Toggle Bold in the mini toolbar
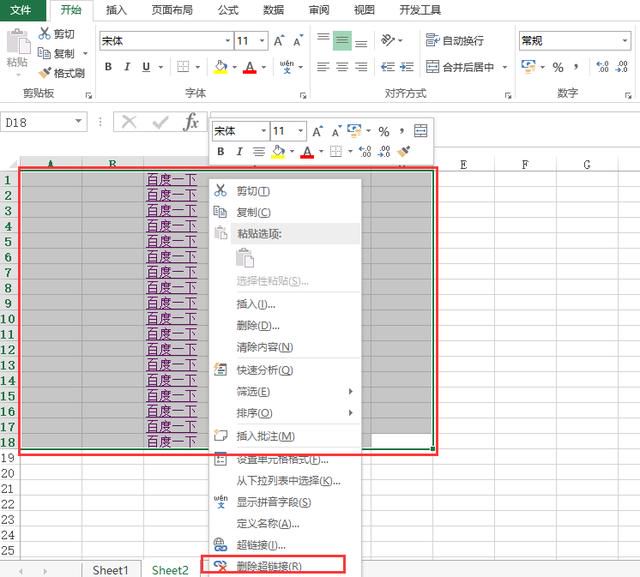Viewport: 640px width, 577px height. click(221, 151)
